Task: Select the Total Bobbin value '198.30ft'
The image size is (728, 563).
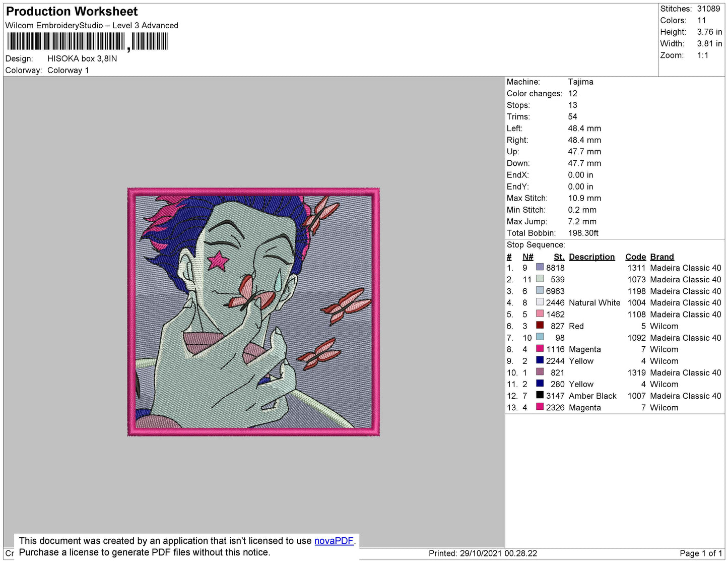Action: click(583, 233)
